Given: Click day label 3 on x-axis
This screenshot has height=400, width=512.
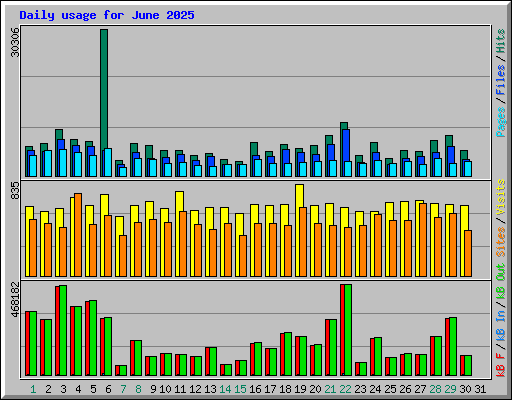Looking at the screenshot, I should click(x=63, y=389).
